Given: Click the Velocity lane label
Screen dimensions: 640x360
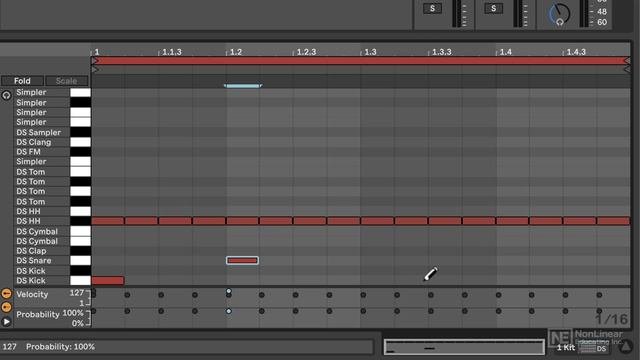Looking at the screenshot, I should 32,294.
